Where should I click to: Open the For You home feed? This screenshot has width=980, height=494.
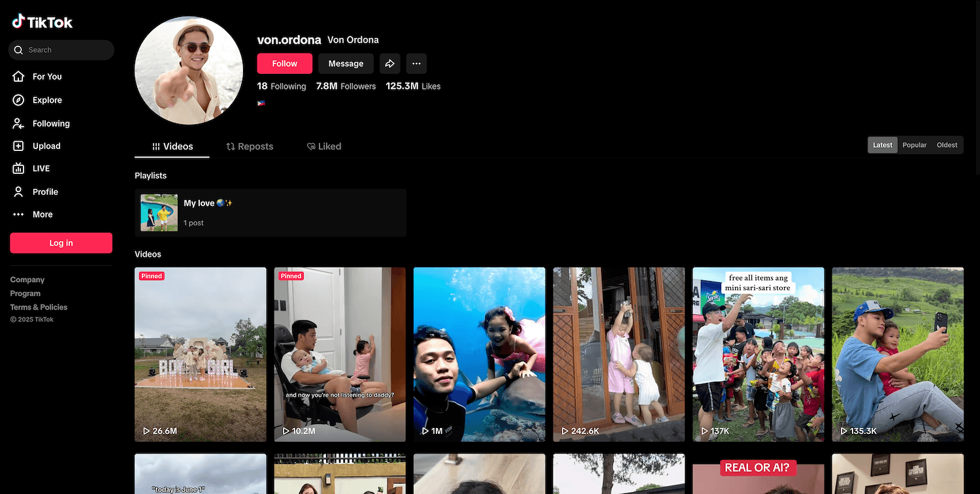pos(46,76)
